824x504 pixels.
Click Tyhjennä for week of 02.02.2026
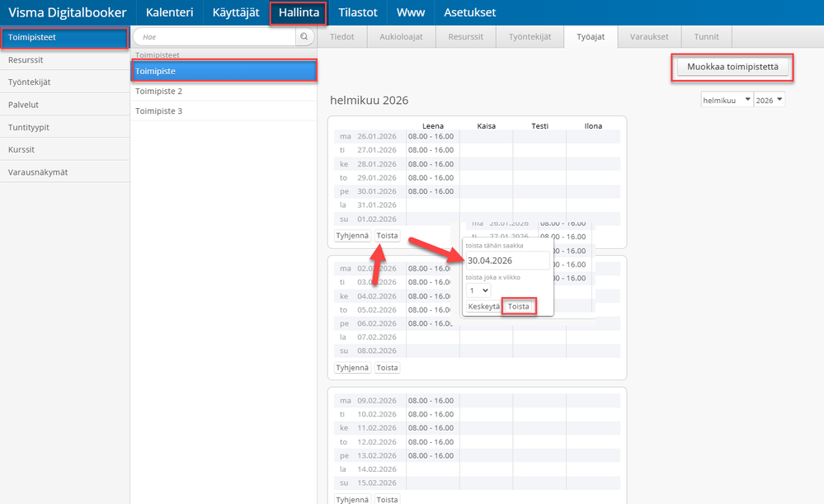pyautogui.click(x=352, y=367)
